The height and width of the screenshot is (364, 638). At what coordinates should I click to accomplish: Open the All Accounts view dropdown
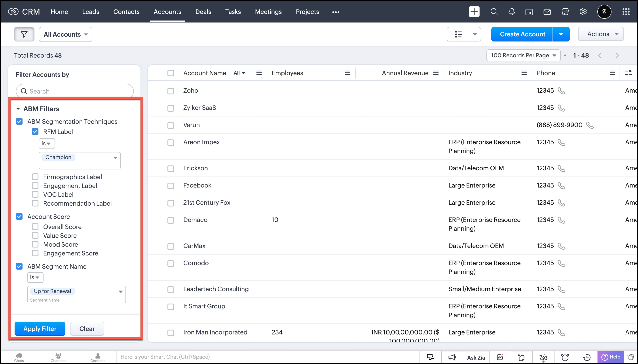pos(66,34)
